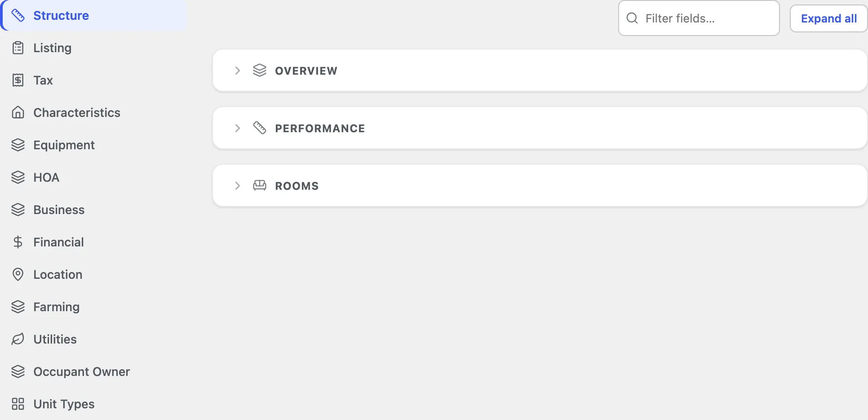Click the Tax receipt icon
This screenshot has height=420, width=868.
click(x=18, y=80)
